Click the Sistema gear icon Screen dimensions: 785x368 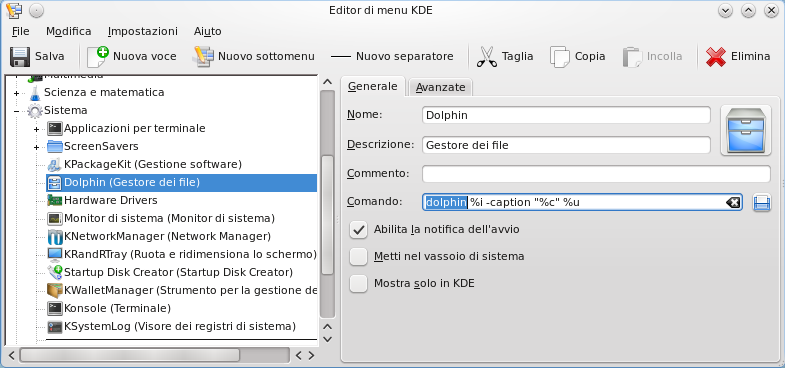(35, 111)
